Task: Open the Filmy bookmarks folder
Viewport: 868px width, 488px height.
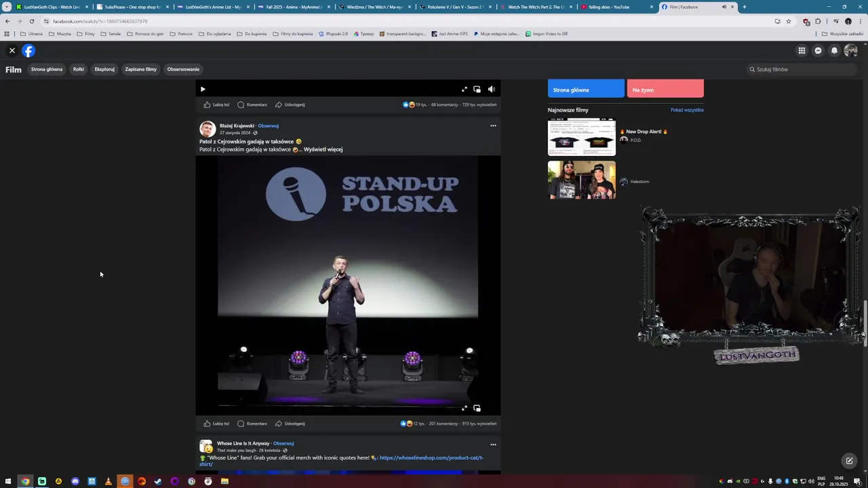Action: point(85,34)
